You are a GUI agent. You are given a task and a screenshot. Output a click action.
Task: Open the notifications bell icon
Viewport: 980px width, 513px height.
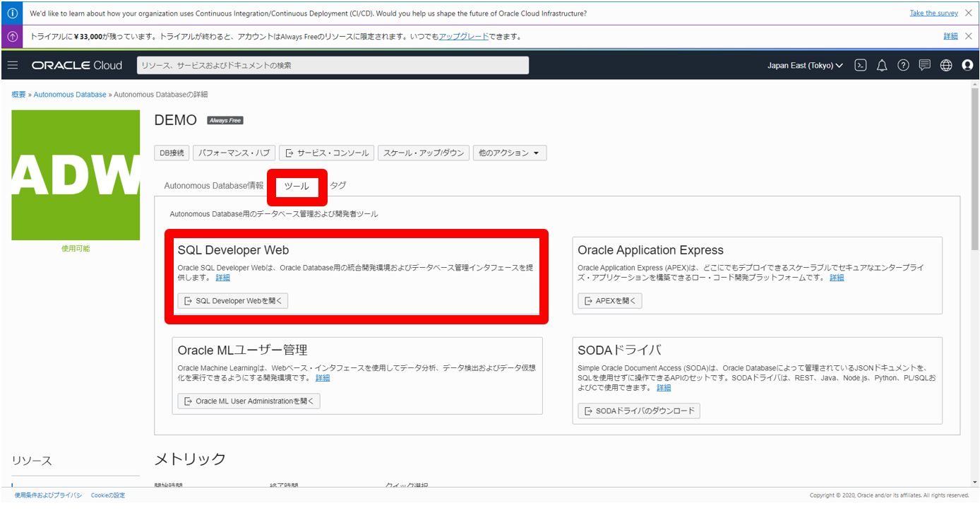tap(882, 65)
